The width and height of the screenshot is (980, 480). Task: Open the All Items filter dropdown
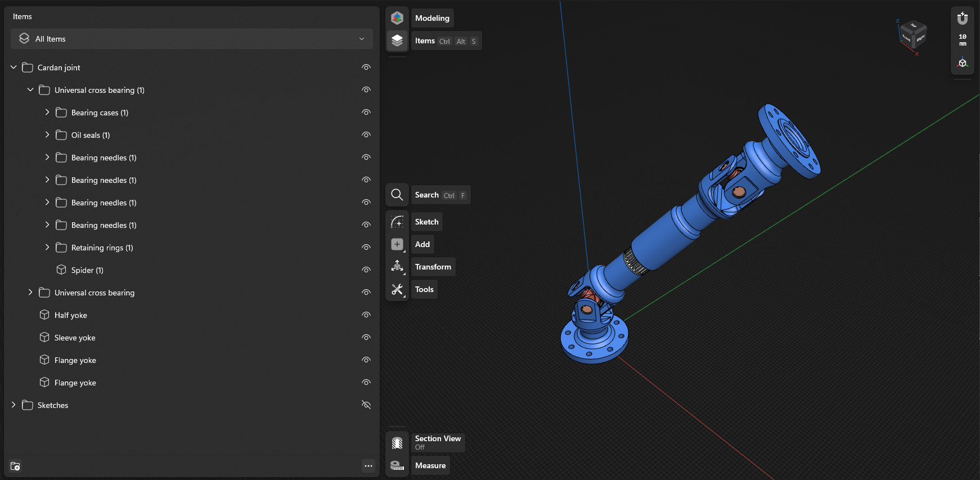[192, 39]
